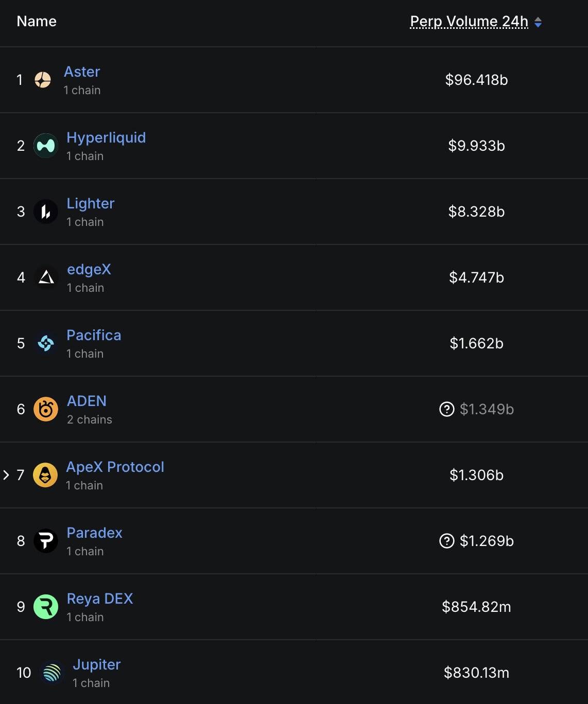This screenshot has height=704, width=588.
Task: Click the Name column header
Action: coord(37,21)
